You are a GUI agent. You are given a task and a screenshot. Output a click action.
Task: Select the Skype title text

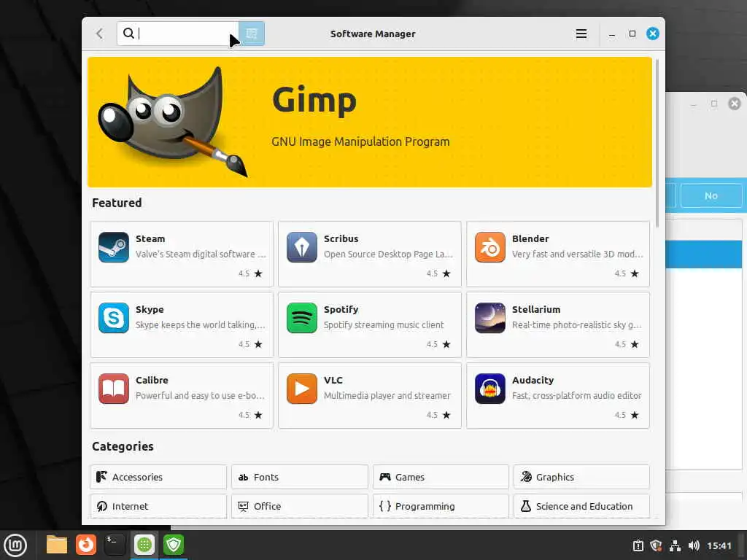[x=150, y=309]
